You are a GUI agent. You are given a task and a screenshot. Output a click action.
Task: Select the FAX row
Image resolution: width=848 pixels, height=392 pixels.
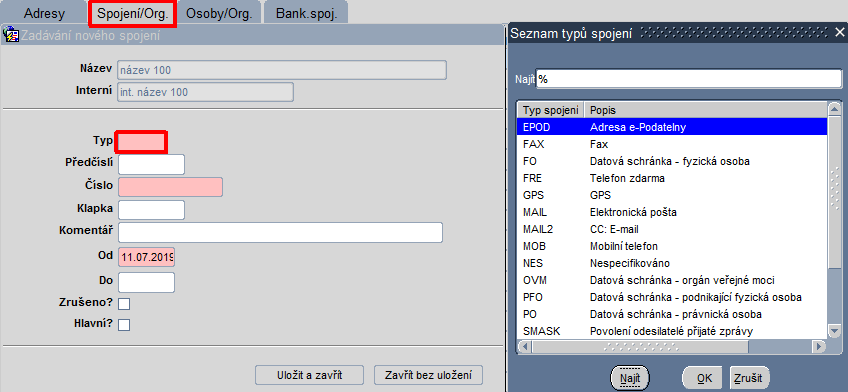pos(673,144)
